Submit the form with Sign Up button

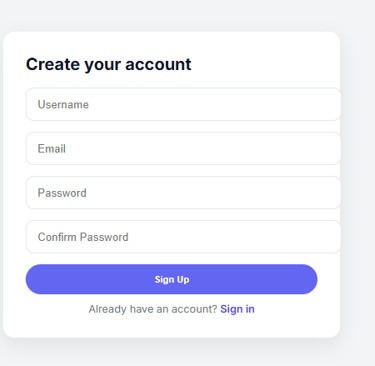(171, 279)
